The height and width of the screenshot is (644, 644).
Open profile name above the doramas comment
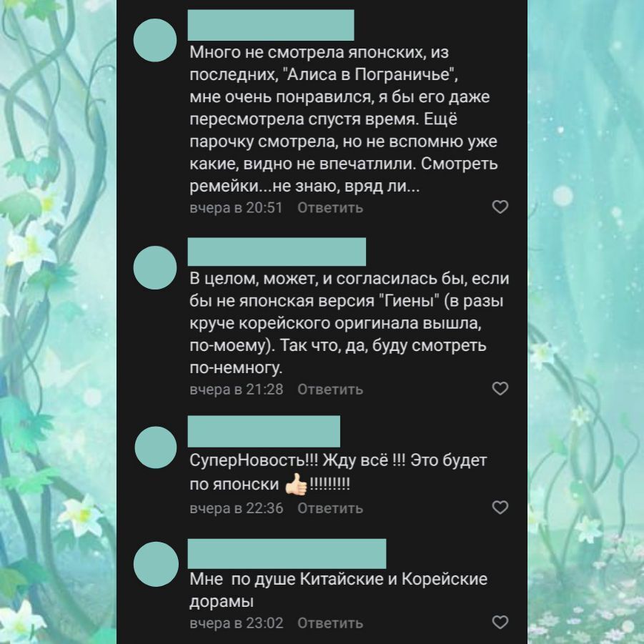pos(287,554)
